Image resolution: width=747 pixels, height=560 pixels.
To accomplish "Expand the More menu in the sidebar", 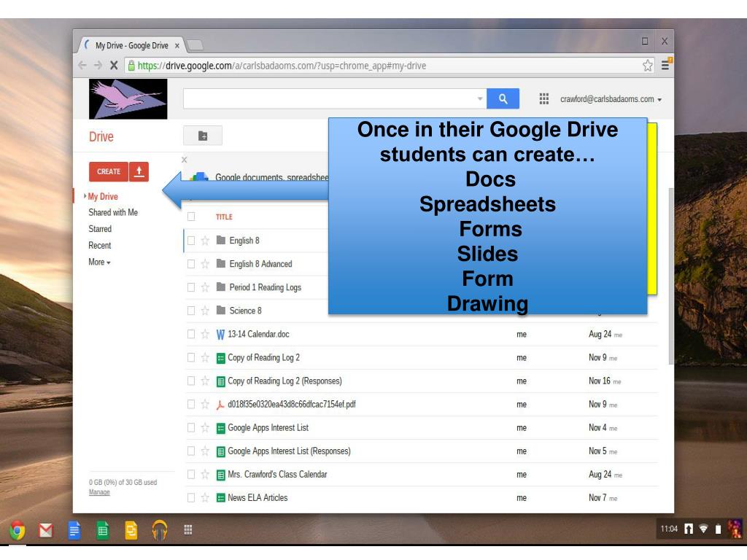I will [99, 262].
